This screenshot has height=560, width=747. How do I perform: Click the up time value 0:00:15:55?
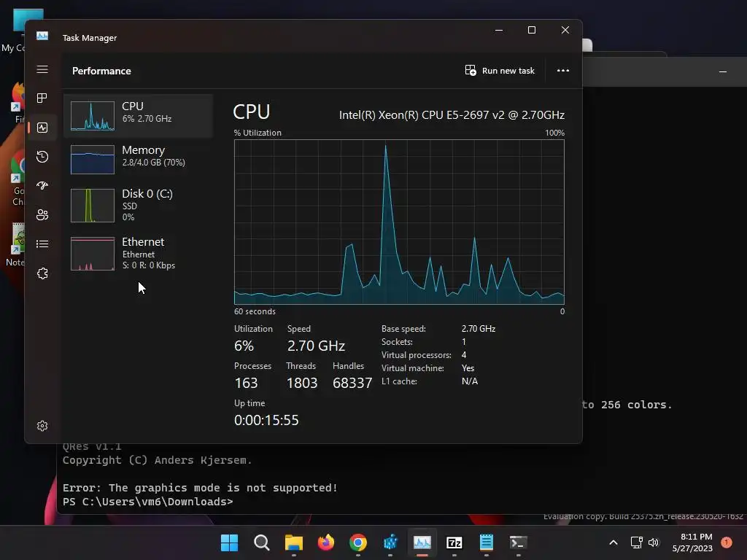coord(266,420)
